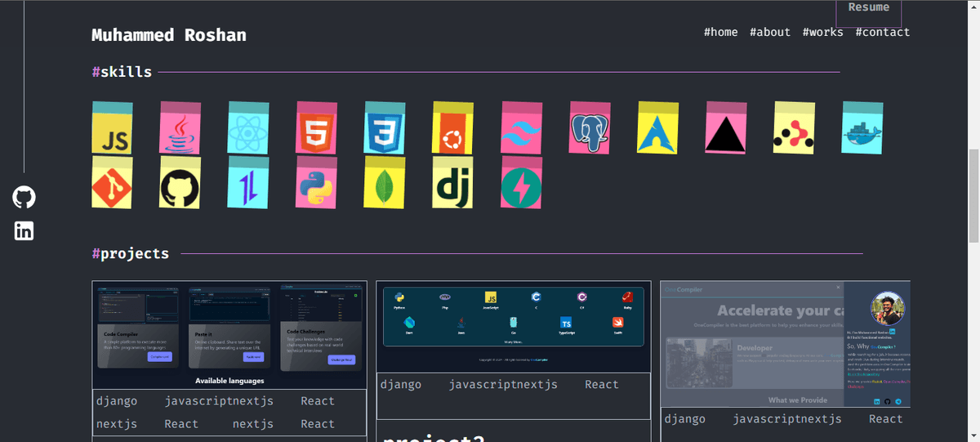Open the programming languages grid project thumbnail
This screenshot has width=980, height=442.
pyautogui.click(x=514, y=327)
